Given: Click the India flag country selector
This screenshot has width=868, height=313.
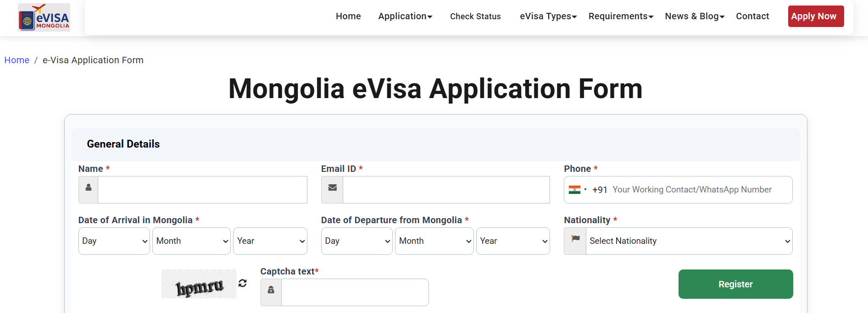Looking at the screenshot, I should pos(577,190).
